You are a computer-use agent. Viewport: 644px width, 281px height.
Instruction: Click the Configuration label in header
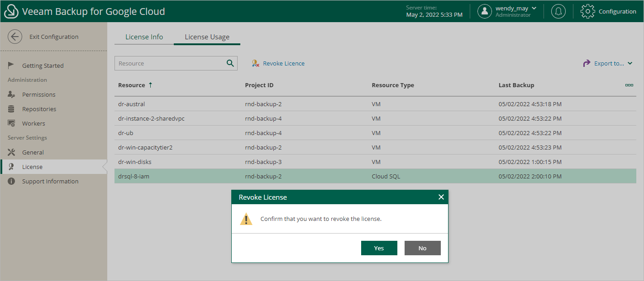617,12
